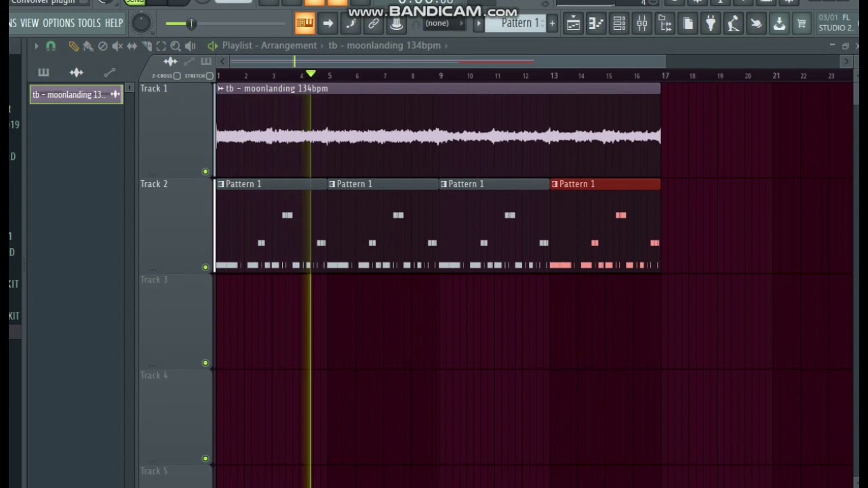Open the OPTIONS menu
This screenshot has height=488, width=868.
[x=58, y=23]
